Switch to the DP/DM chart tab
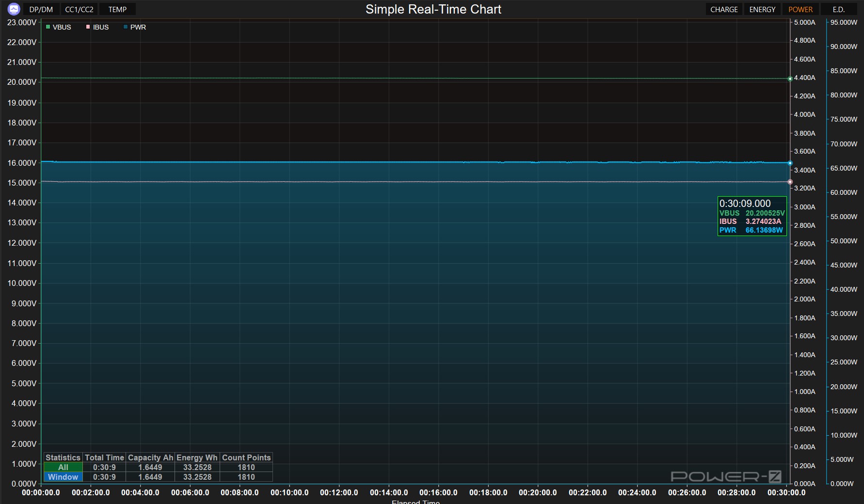This screenshot has height=504, width=864. pos(41,9)
